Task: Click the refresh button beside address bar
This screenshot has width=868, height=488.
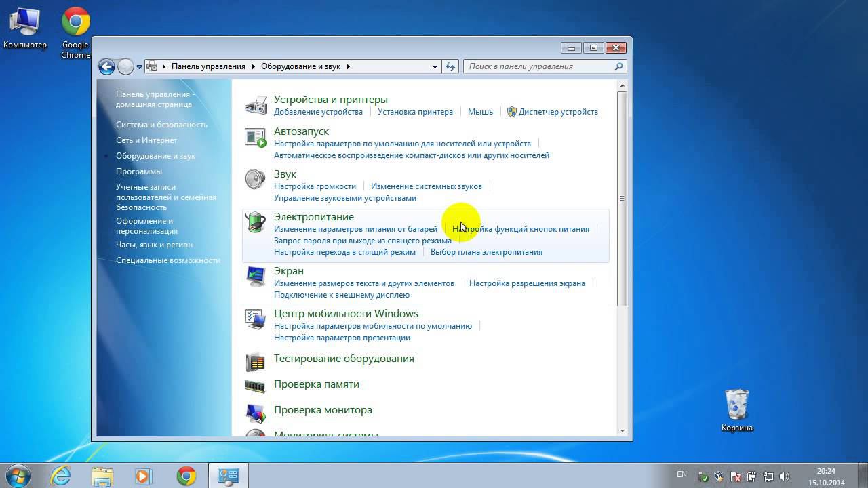Action: tap(450, 66)
